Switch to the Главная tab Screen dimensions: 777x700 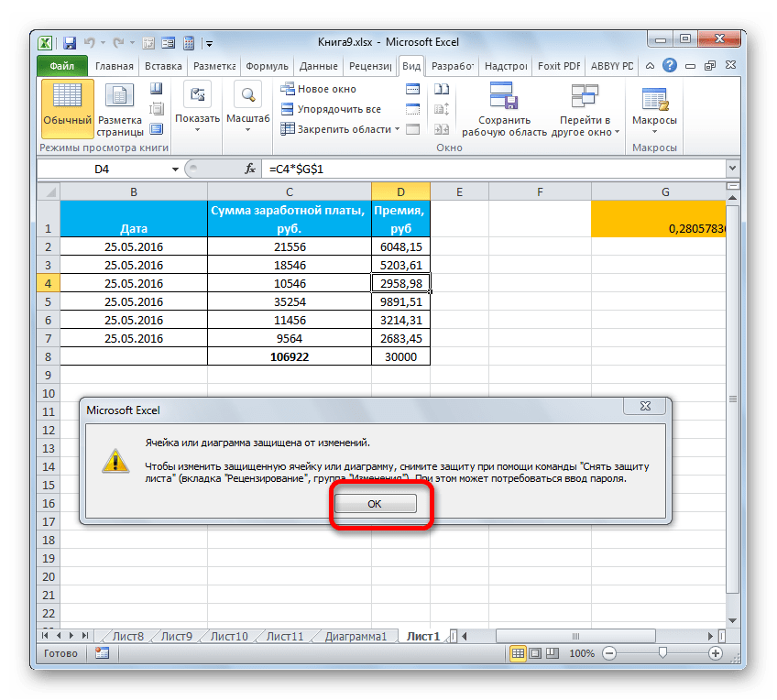tap(115, 66)
